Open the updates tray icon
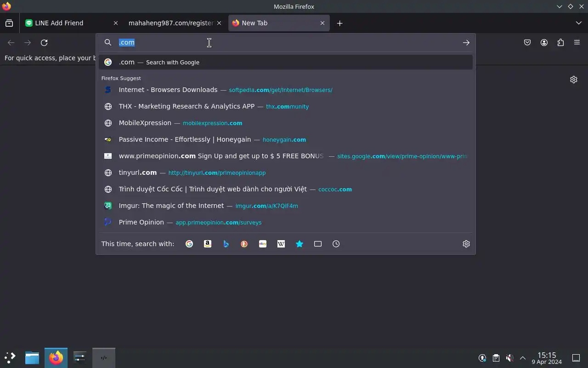Screen dimensions: 588x368 click(x=482, y=358)
